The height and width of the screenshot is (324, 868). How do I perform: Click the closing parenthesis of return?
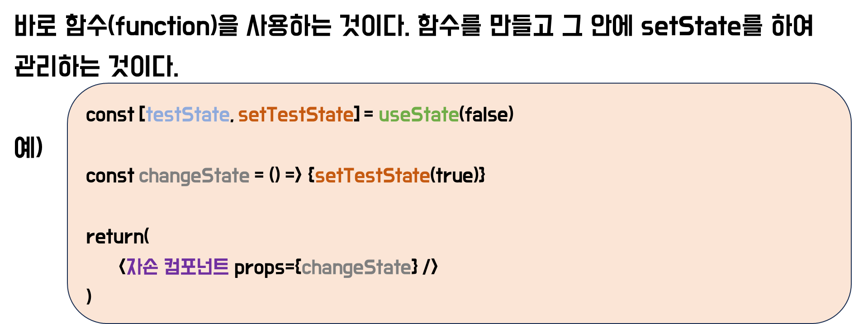tap(89, 296)
